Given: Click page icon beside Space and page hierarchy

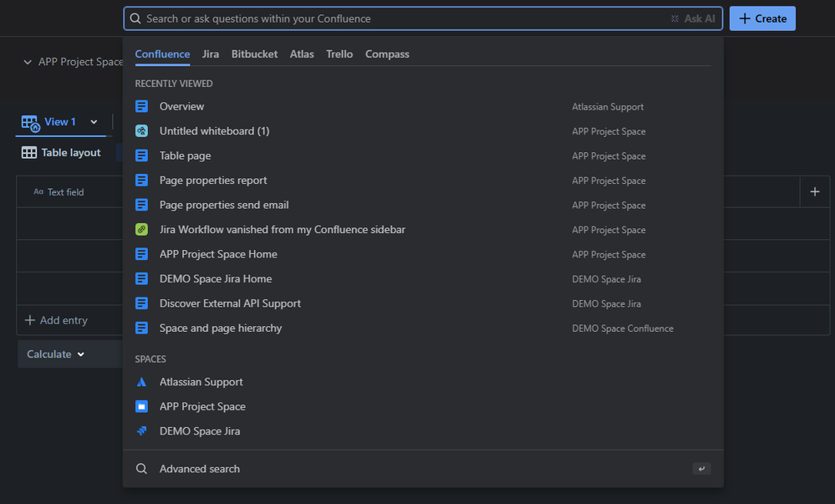Looking at the screenshot, I should (141, 328).
